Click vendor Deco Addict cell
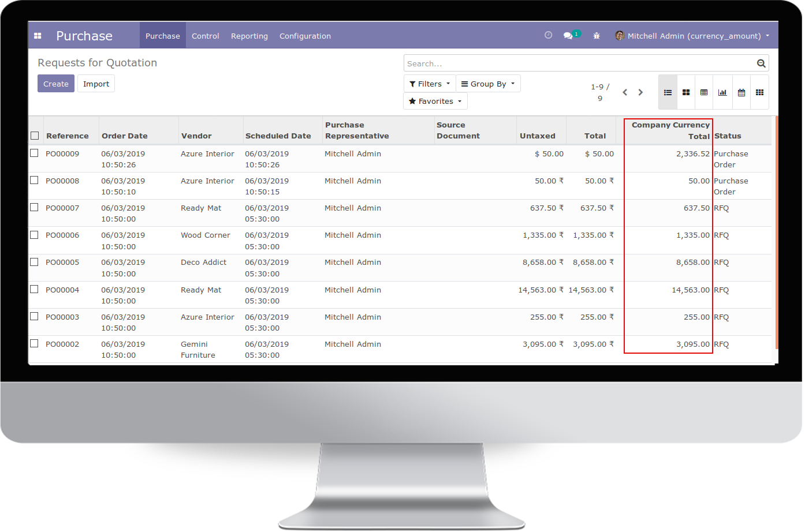 click(x=203, y=262)
